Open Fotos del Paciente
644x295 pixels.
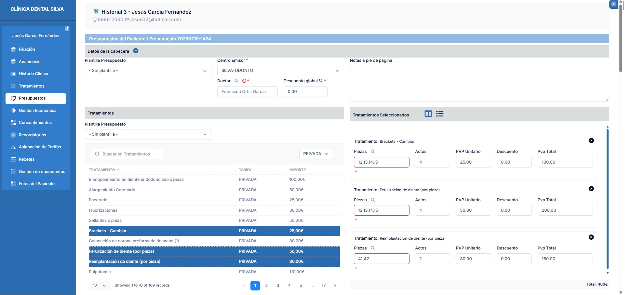(36, 184)
